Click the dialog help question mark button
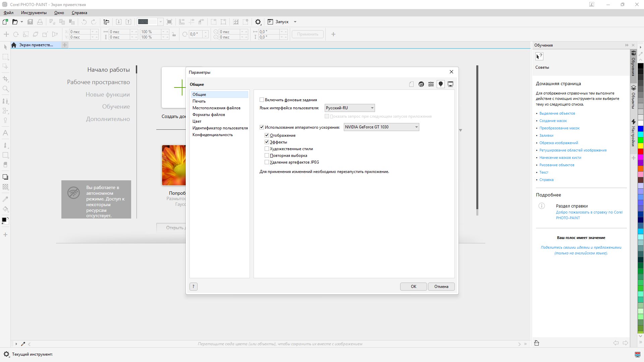This screenshot has height=362, width=644. tap(194, 287)
